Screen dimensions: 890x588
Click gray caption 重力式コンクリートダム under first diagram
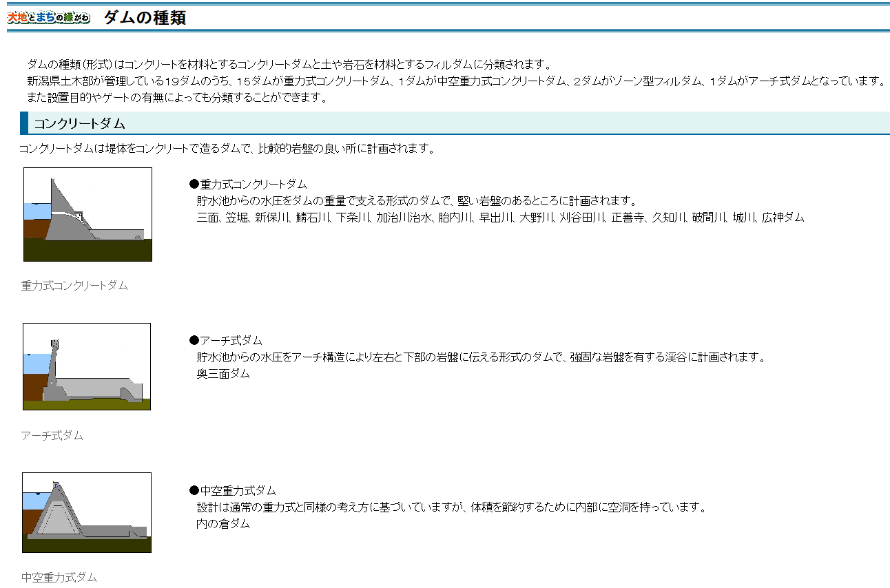[74, 285]
